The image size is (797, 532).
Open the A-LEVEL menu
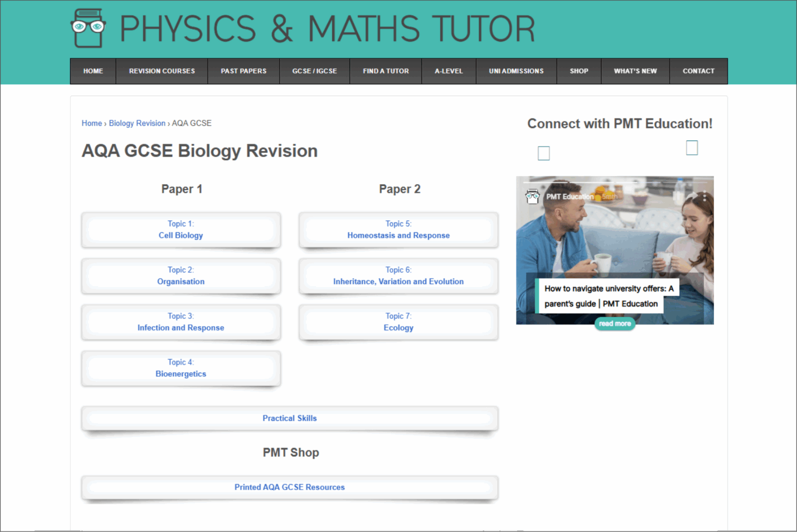[x=449, y=71]
